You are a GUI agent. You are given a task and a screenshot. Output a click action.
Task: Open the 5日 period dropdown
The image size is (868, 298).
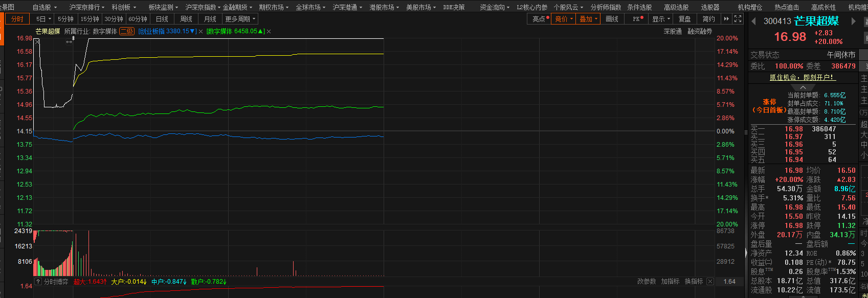click(x=43, y=19)
